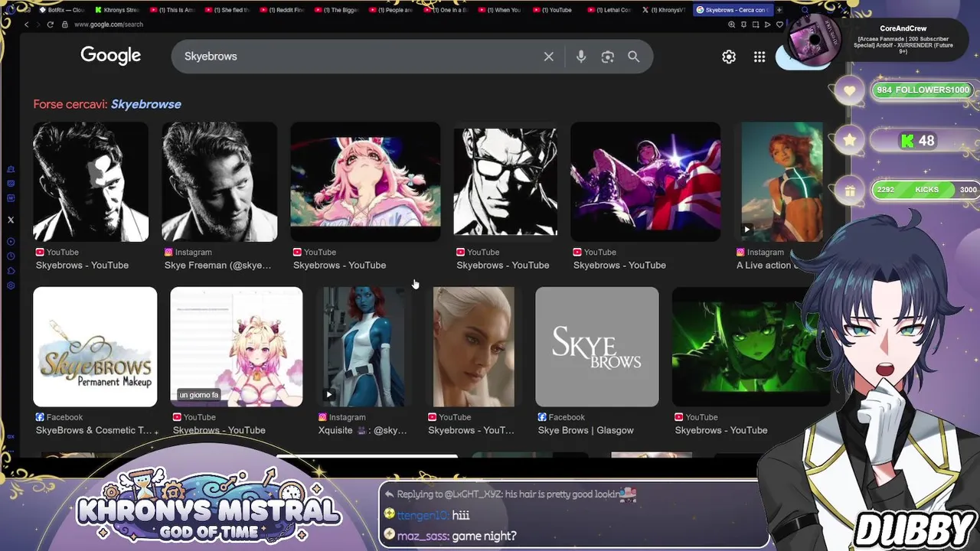Click the 984 FOLLOWERS1000 goal bar
The height and width of the screenshot is (551, 980).
click(923, 90)
